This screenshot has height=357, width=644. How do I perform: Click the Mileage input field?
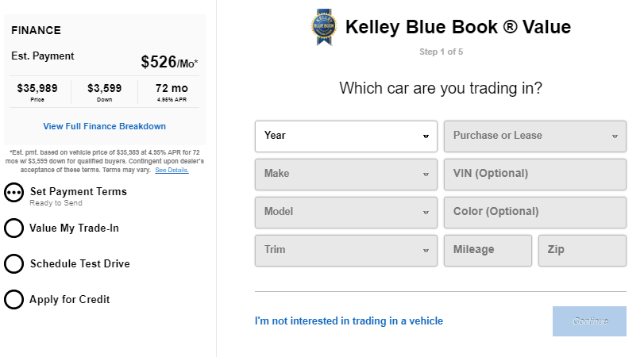[x=488, y=251]
